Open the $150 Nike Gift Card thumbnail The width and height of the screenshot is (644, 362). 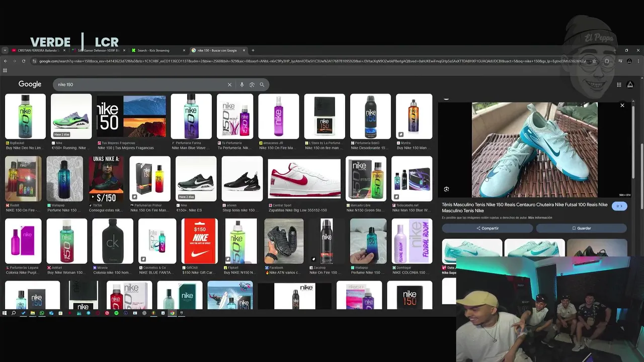[200, 241]
